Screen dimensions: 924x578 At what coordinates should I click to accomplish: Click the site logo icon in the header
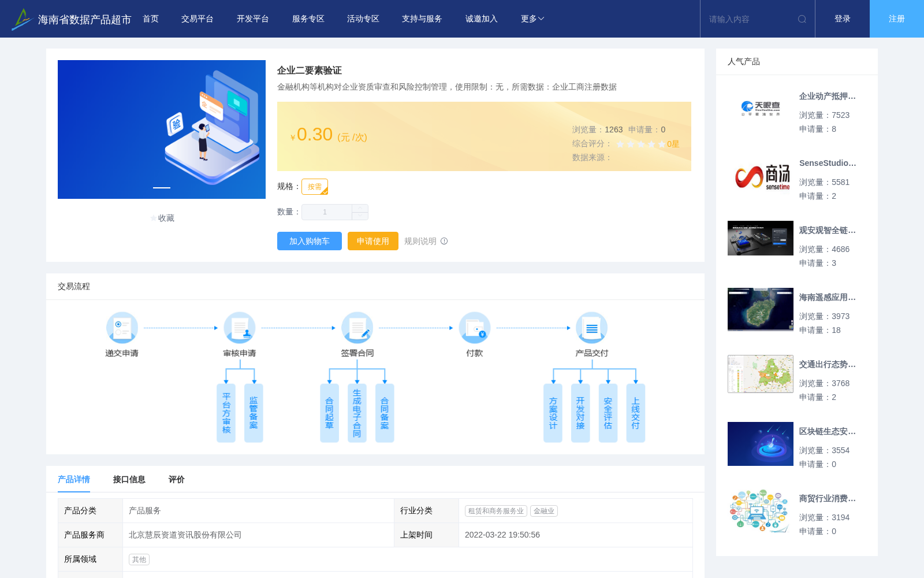[22, 19]
